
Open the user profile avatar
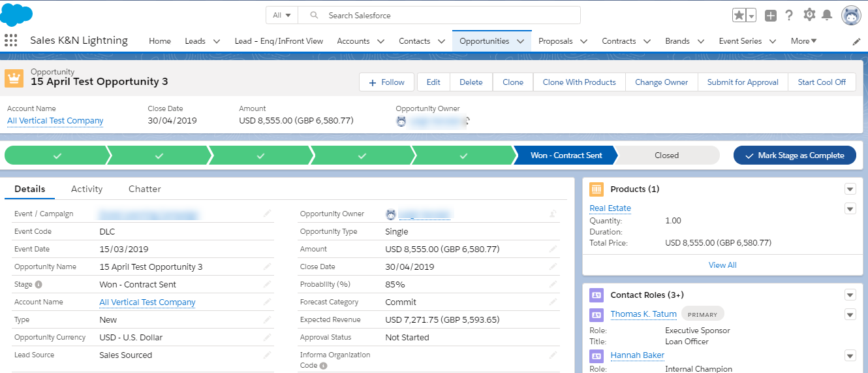click(851, 15)
